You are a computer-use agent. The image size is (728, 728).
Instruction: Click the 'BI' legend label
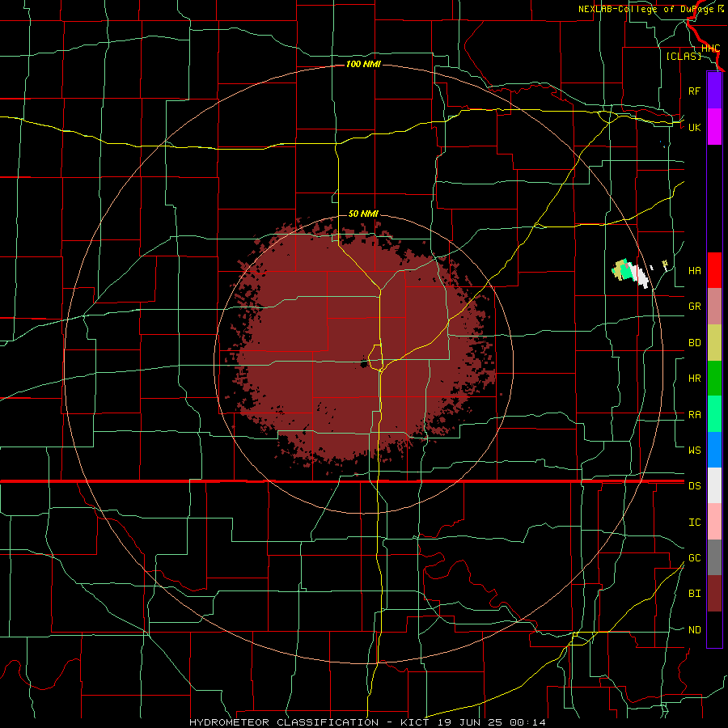(694, 594)
